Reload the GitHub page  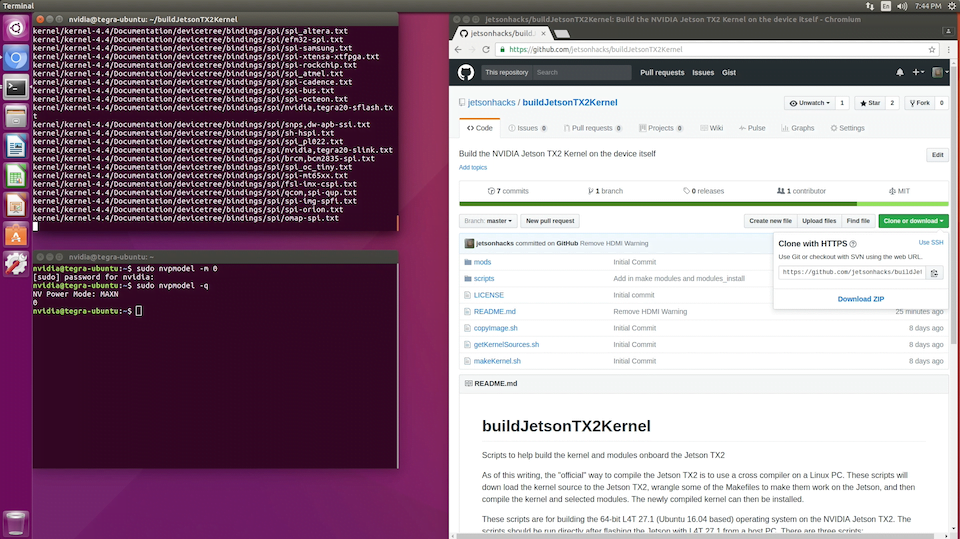pos(486,50)
